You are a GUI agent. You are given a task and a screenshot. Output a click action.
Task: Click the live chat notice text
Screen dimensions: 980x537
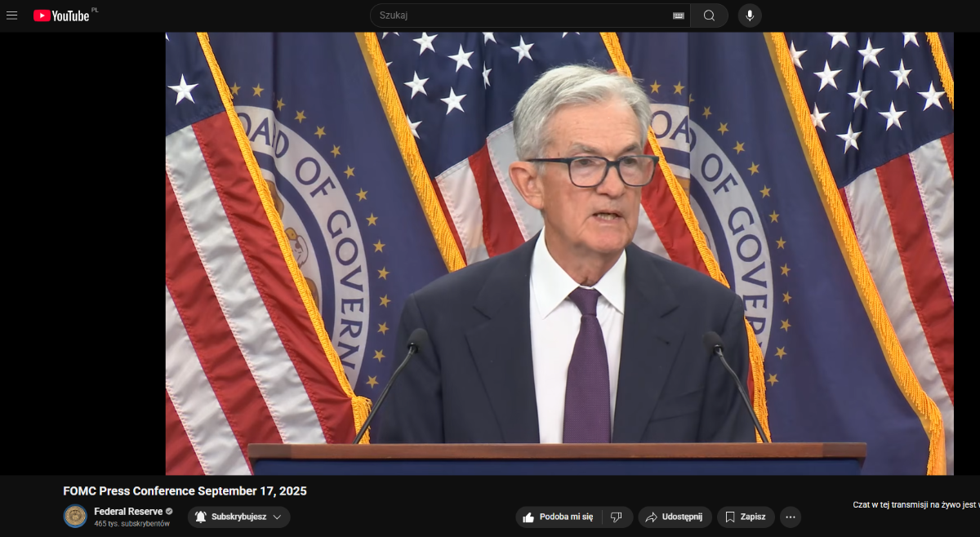click(x=915, y=505)
